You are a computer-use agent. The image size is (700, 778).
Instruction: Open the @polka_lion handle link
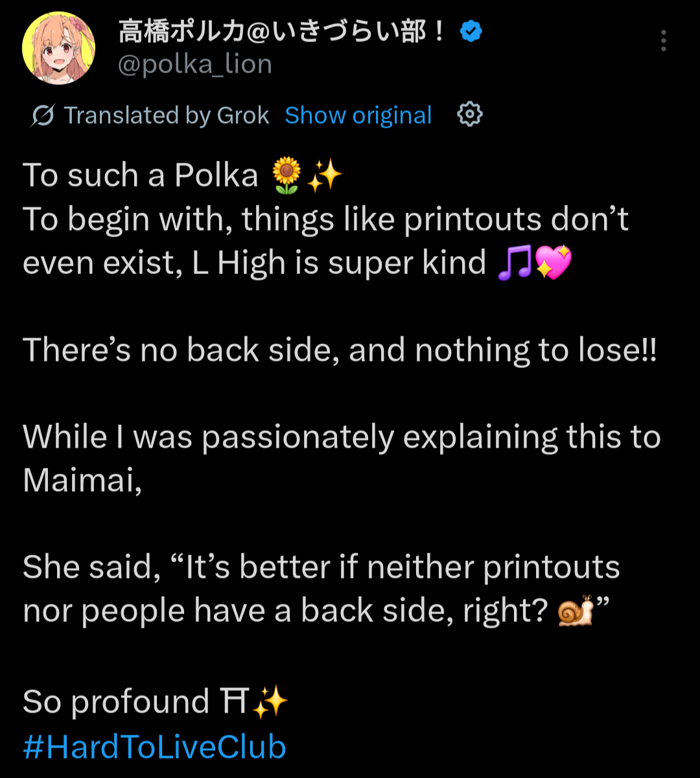coord(195,64)
